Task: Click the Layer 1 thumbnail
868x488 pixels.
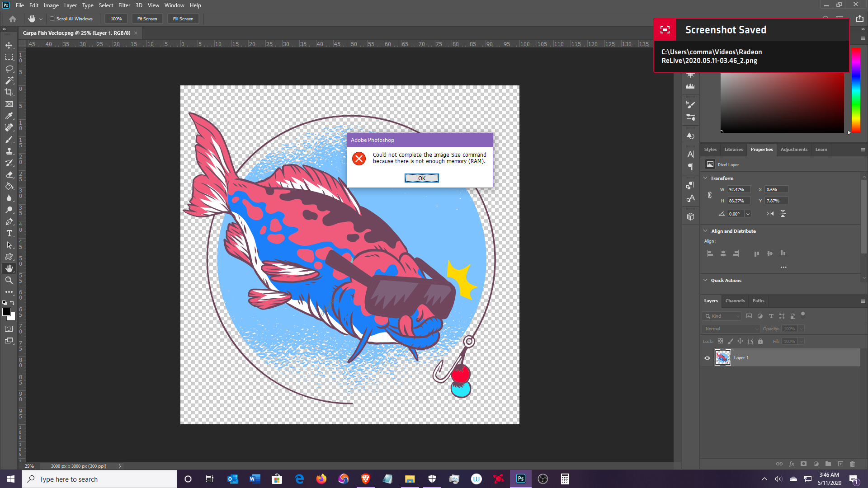Action: [722, 358]
